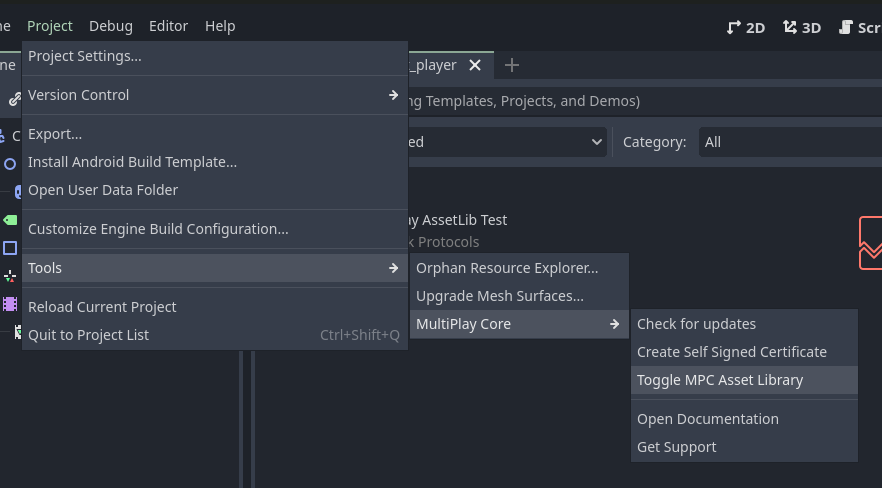Select Check for updates
Viewport: 882px width, 488px height.
click(745, 324)
